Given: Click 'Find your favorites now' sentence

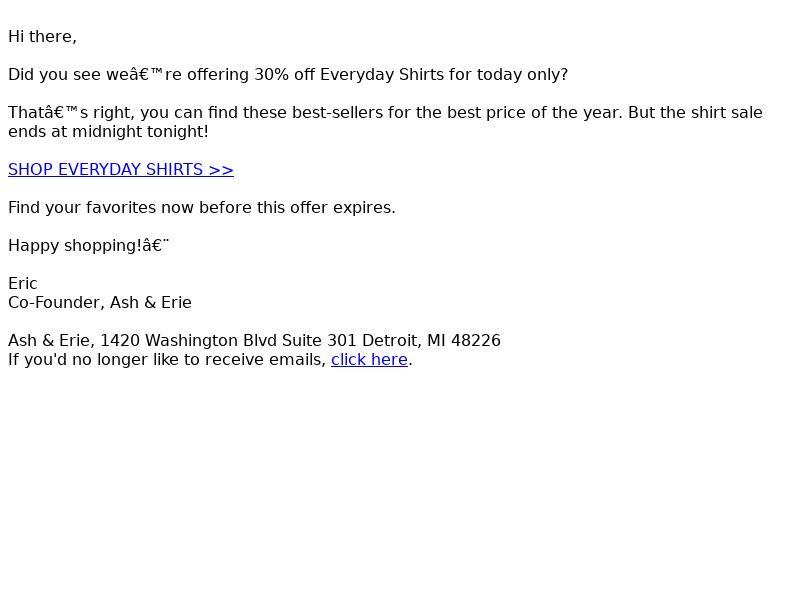Looking at the screenshot, I should [101, 208].
